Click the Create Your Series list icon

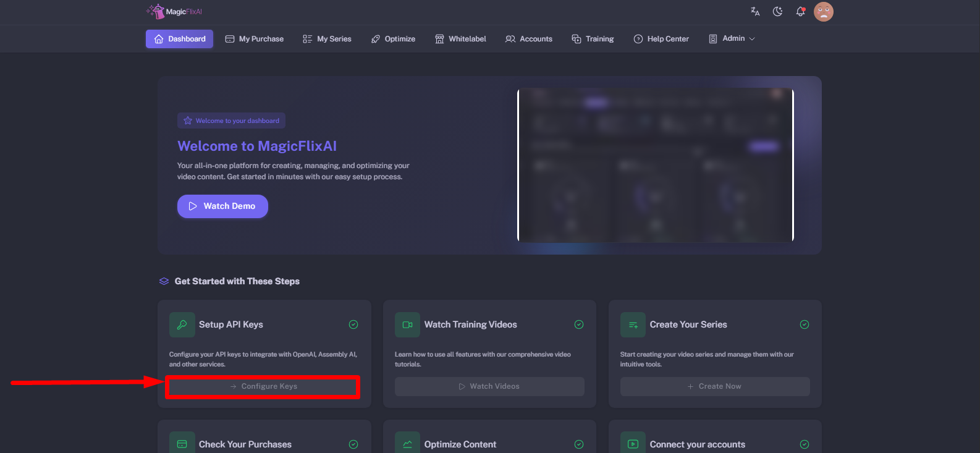633,324
